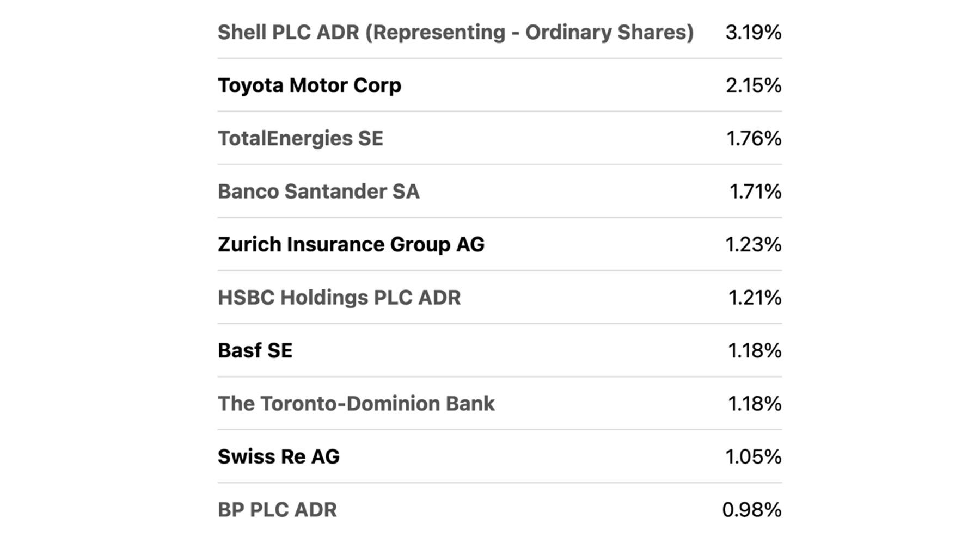Click the Swiss Re AG holding name
Screen dimensions: 980x543
[x=278, y=456]
